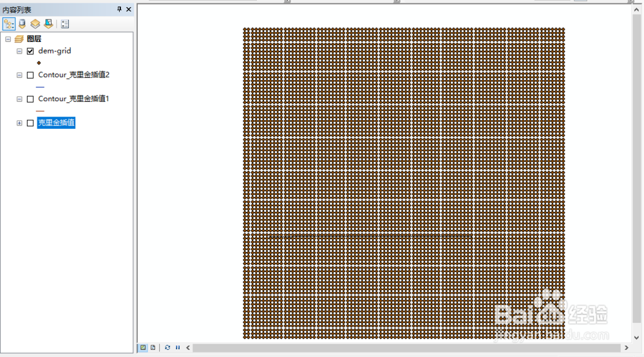Click Contour_克里金插值1 red line symbol

click(40, 111)
